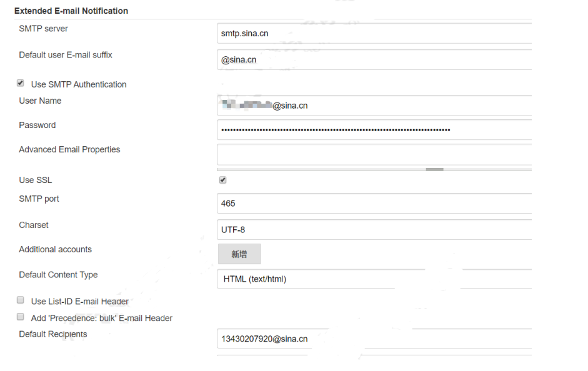Click the Use List-ID E-mail Header label
Viewport: 588px width, 371px height.
80,301
